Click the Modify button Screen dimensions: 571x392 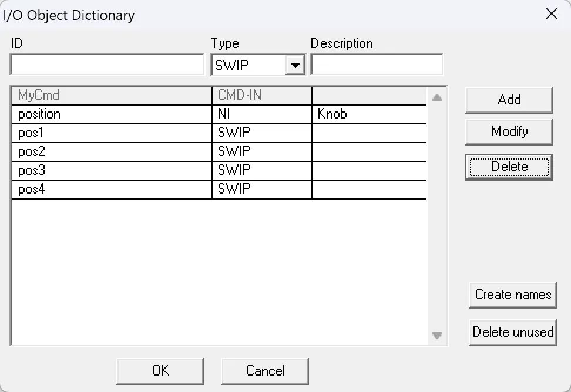509,131
